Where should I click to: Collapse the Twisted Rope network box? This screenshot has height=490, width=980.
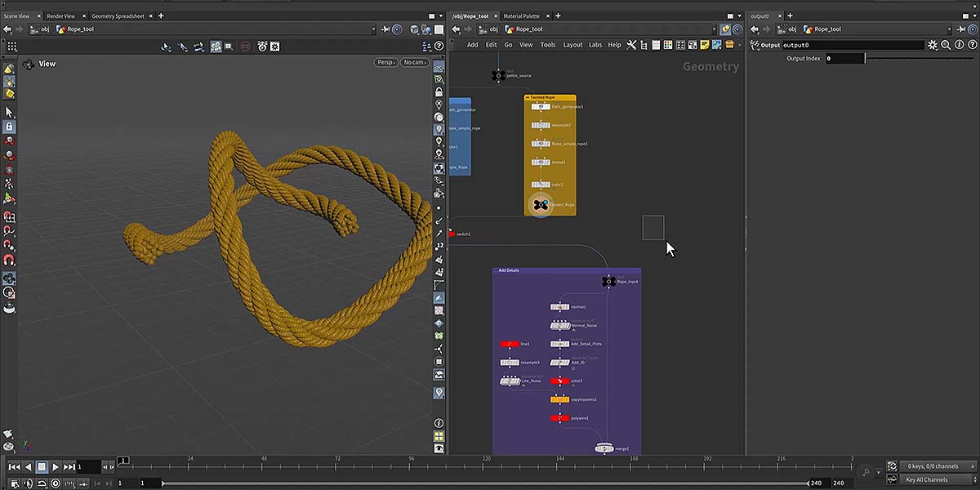[x=528, y=97]
